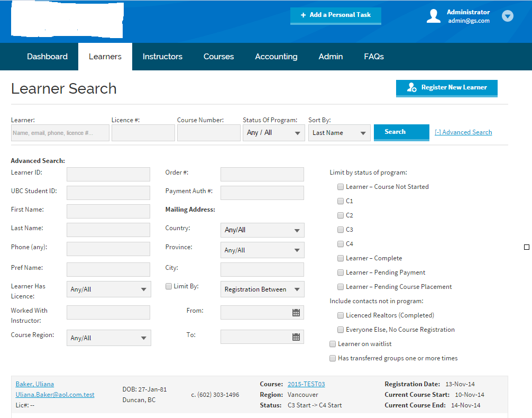
Task: Collapse the Advanced Search link
Action: [463, 132]
